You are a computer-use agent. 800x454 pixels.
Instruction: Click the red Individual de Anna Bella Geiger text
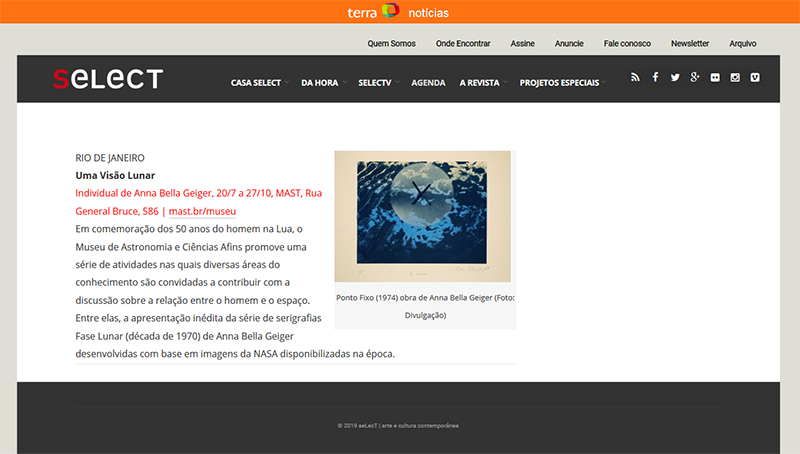(198, 202)
